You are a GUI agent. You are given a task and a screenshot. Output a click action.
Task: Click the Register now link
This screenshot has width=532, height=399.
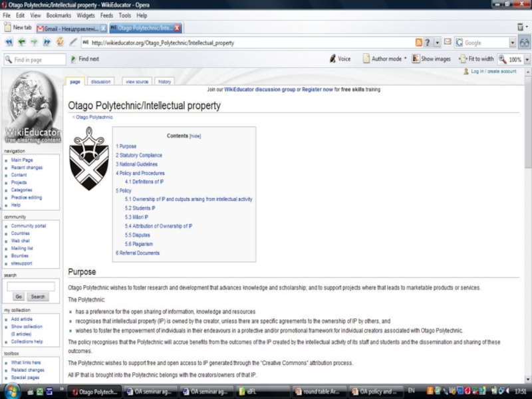317,90
